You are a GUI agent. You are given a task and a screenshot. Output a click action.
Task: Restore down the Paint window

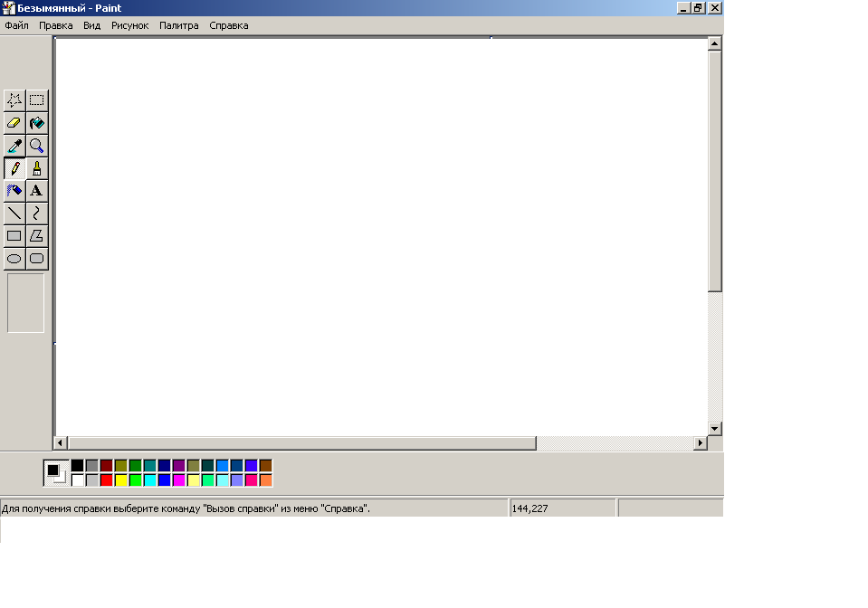(x=698, y=8)
